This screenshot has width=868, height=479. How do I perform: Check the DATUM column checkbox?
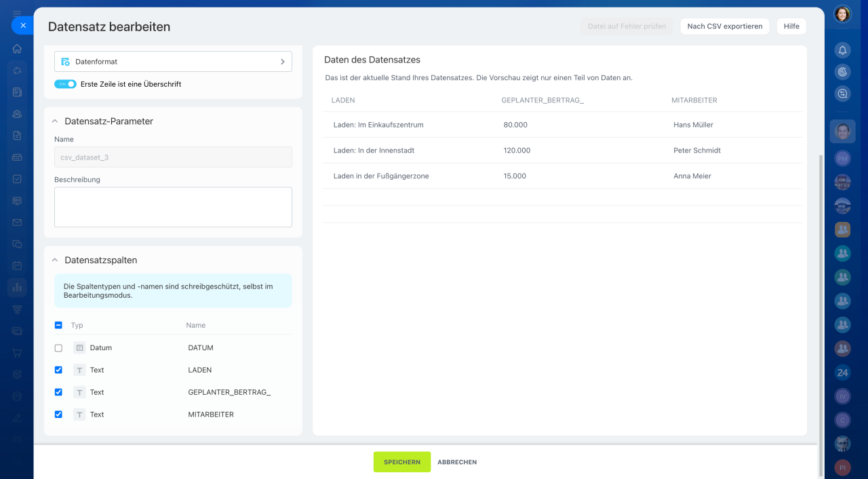[58, 348]
